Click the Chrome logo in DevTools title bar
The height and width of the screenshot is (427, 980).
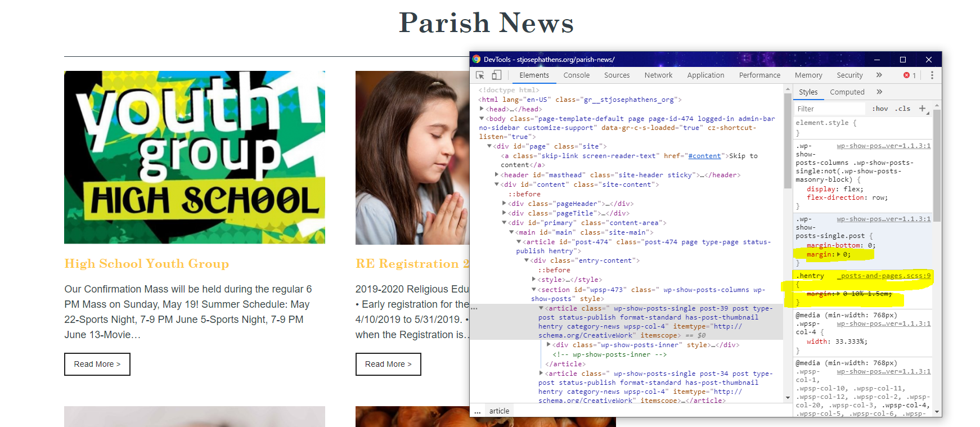[x=476, y=60]
